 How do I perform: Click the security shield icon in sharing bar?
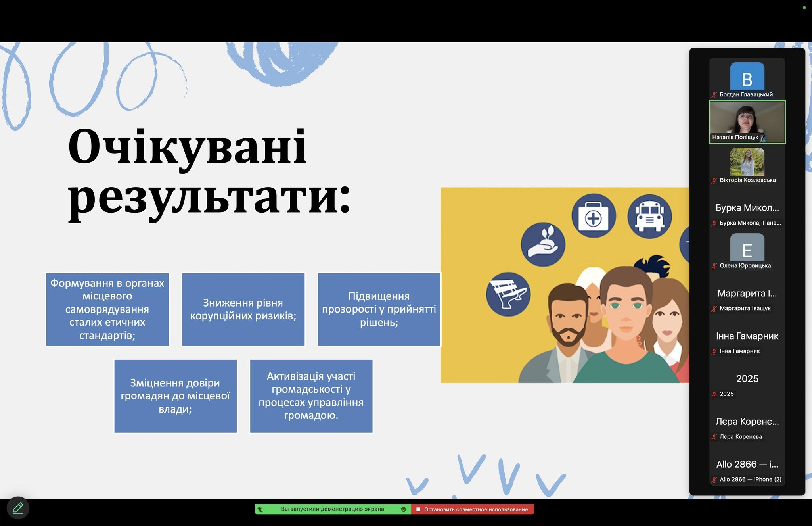404,509
